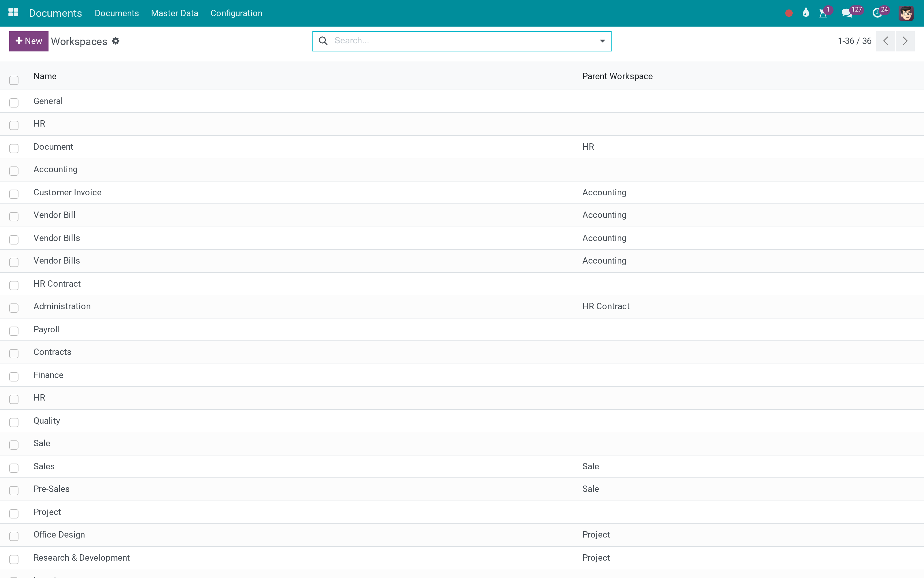Click HR parent of Document row
Image resolution: width=924 pixels, height=578 pixels.
[x=588, y=147]
